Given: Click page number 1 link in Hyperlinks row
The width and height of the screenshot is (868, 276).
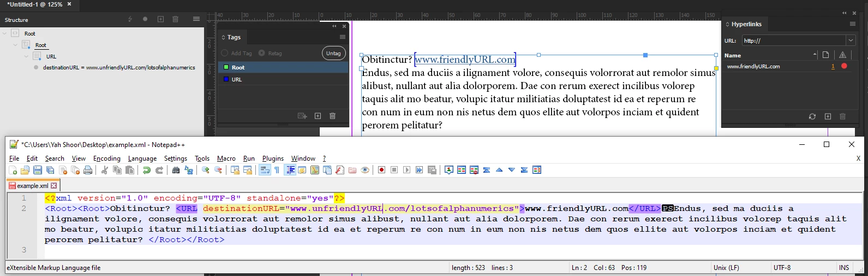Looking at the screenshot, I should click(833, 66).
